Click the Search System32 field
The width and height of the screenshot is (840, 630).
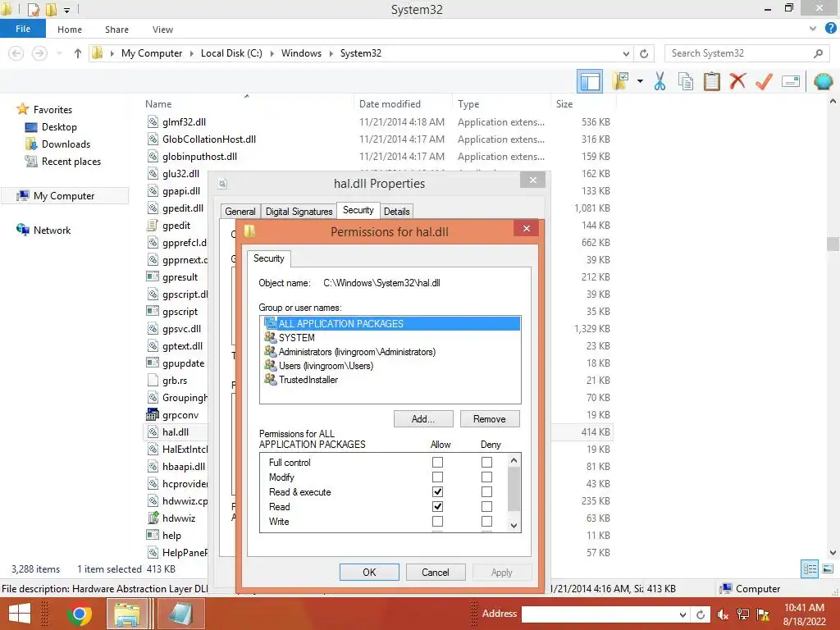tap(739, 53)
